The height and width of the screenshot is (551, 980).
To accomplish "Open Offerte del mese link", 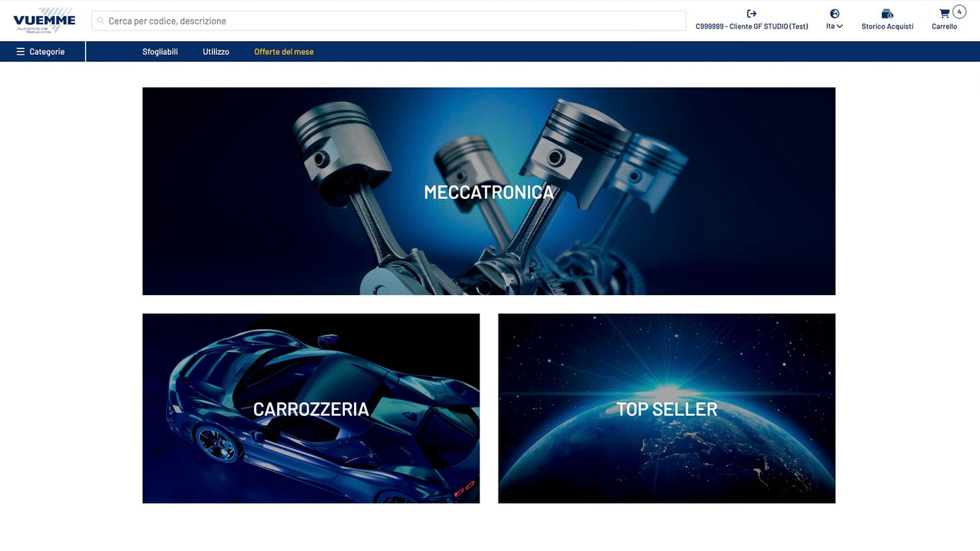I will point(284,52).
